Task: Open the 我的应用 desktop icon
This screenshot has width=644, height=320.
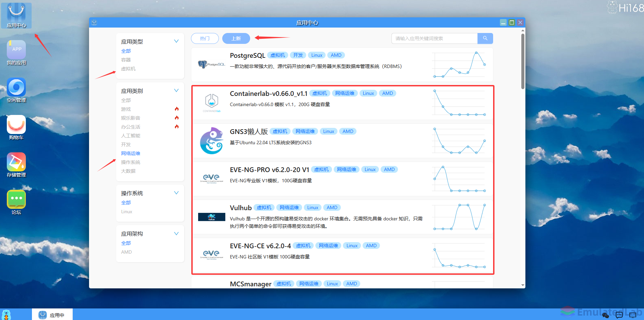Action: [16, 53]
